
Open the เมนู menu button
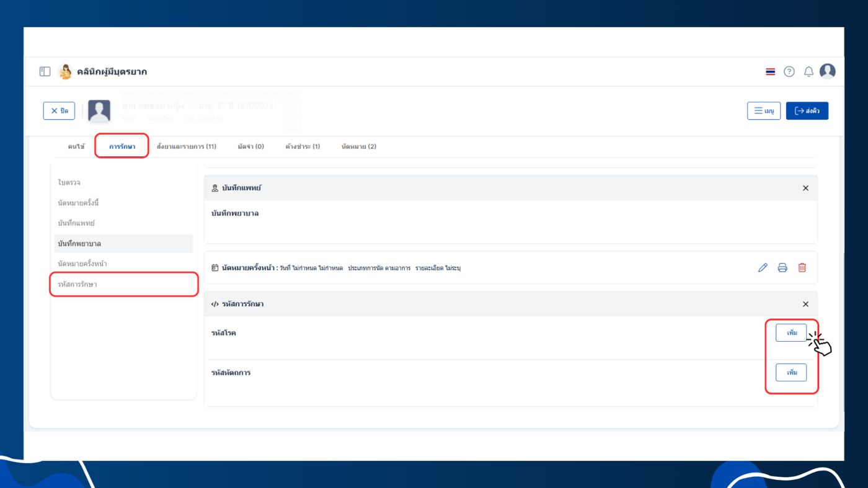pyautogui.click(x=764, y=111)
